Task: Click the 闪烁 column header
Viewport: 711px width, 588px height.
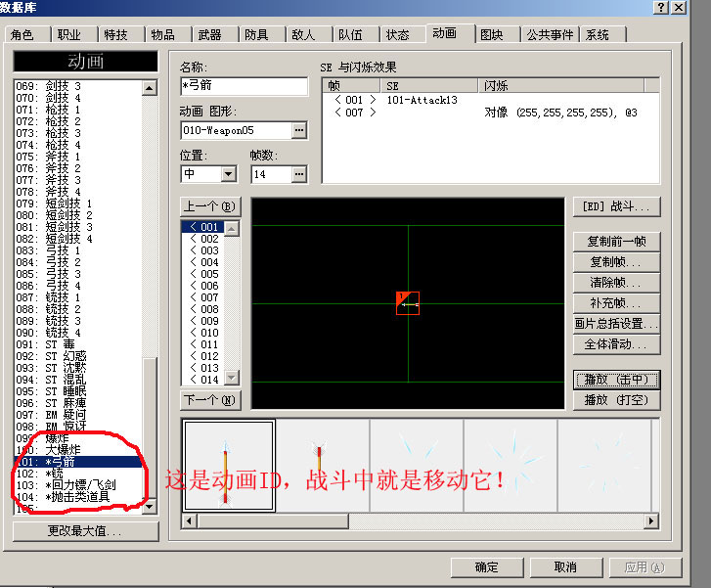Action: (x=561, y=86)
